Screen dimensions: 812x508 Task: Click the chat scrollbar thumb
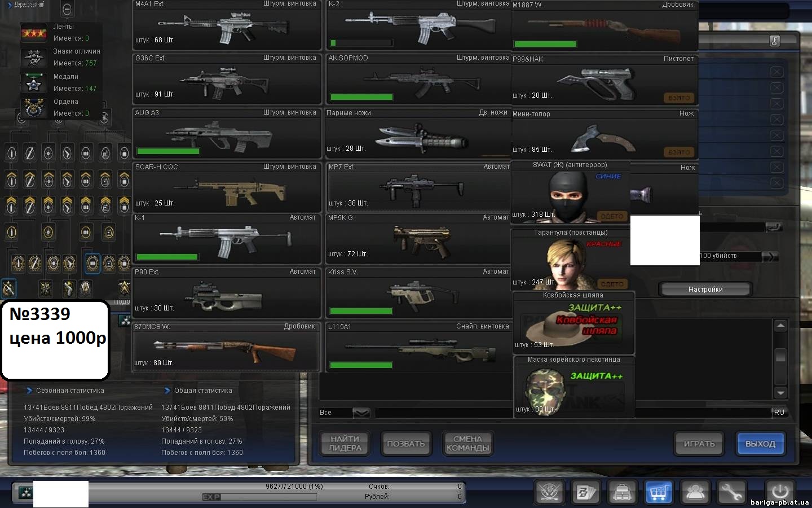click(x=780, y=356)
